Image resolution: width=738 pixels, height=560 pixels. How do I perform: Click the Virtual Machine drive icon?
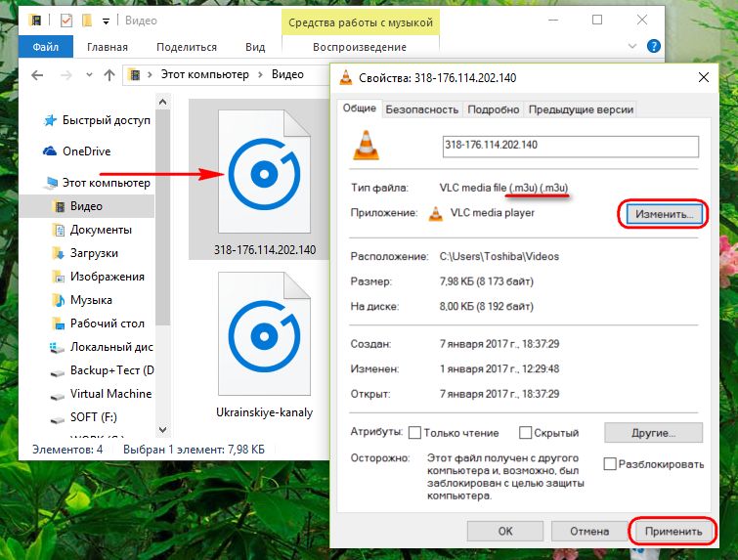(57, 395)
